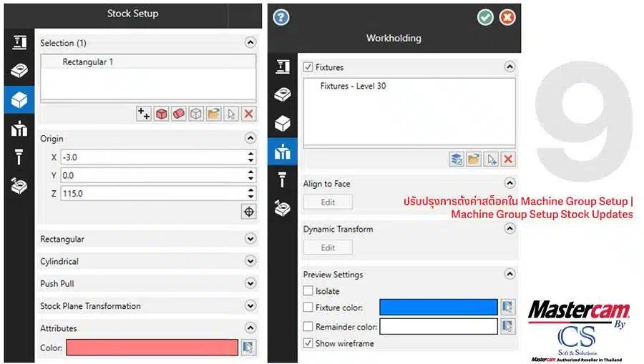Image resolution: width=644 pixels, height=364 pixels.
Task: Delete selected stock with red X
Action: coord(248,114)
